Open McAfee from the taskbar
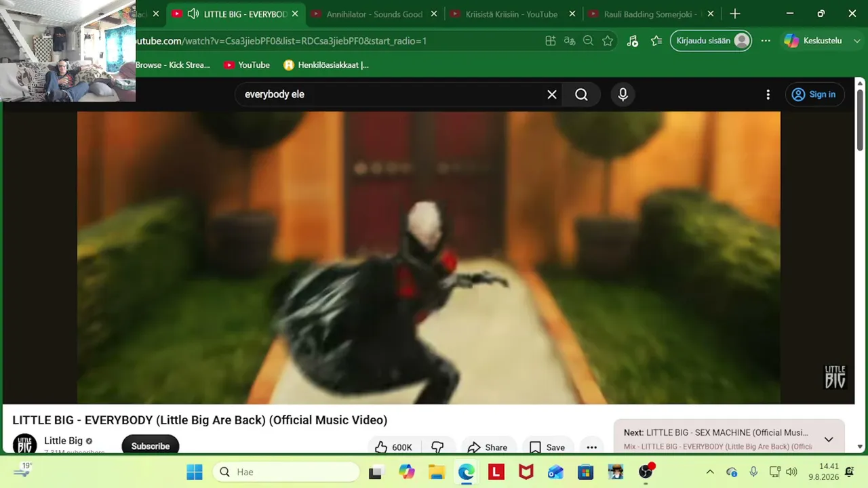This screenshot has width=868, height=488. 526,472
